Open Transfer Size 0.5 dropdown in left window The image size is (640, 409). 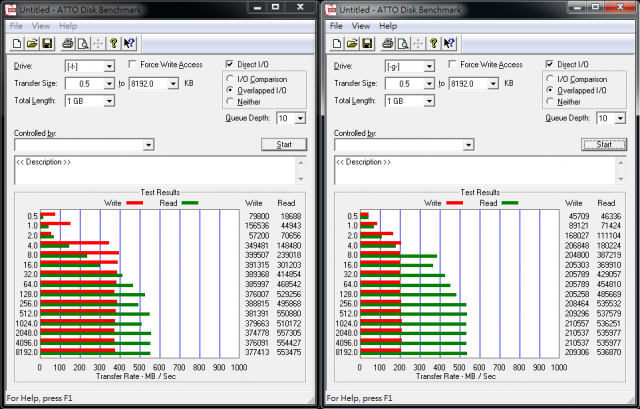point(109,84)
